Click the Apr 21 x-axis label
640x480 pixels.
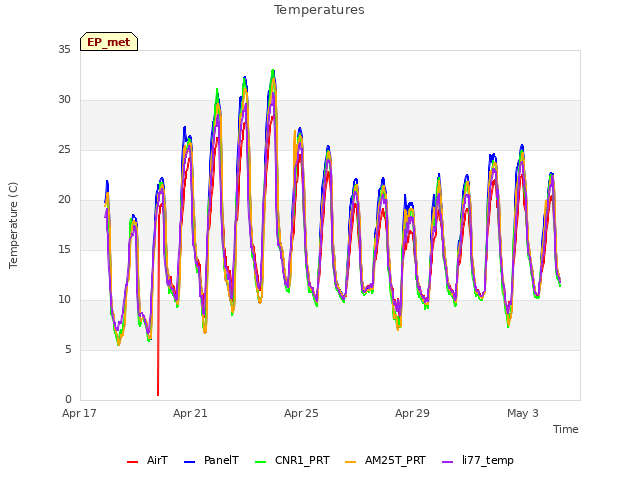pos(190,413)
